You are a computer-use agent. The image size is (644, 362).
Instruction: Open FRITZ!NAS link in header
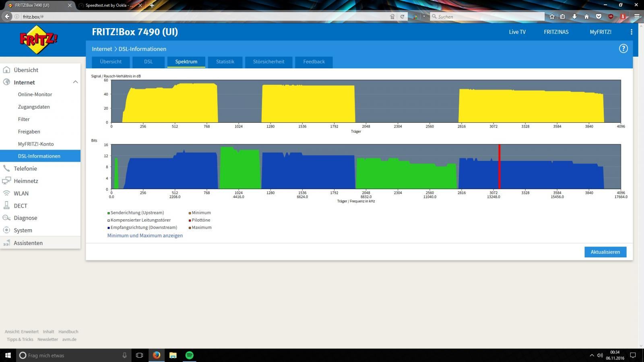(x=556, y=32)
